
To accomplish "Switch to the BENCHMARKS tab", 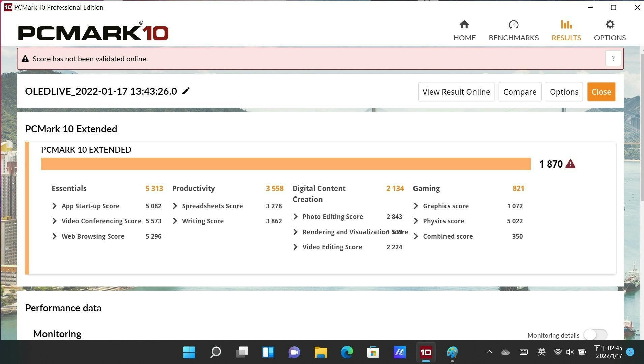I will coord(514,31).
